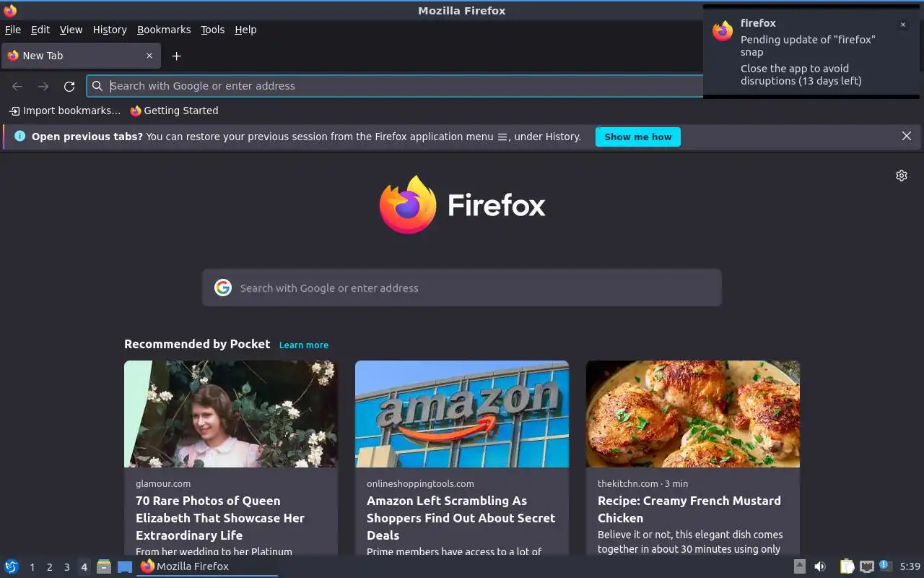Open 'Amazon Left Scrambling' article headline
The height and width of the screenshot is (578, 924).
tap(461, 518)
